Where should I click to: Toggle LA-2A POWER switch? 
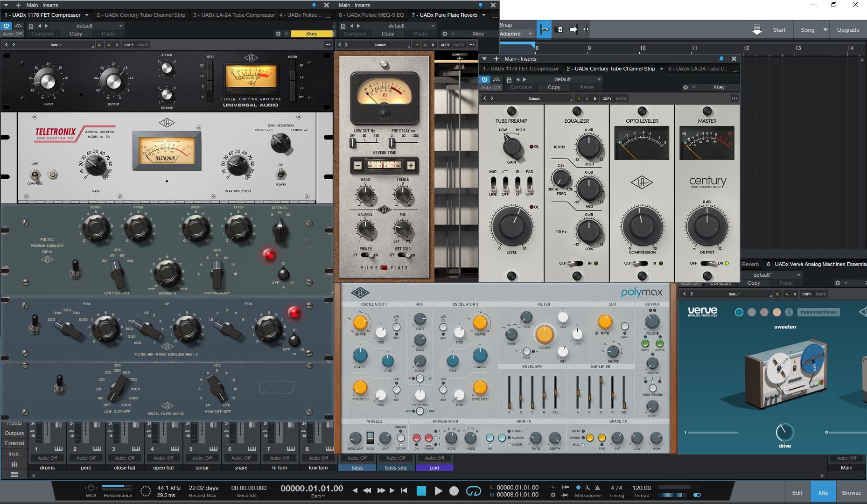pos(281,174)
